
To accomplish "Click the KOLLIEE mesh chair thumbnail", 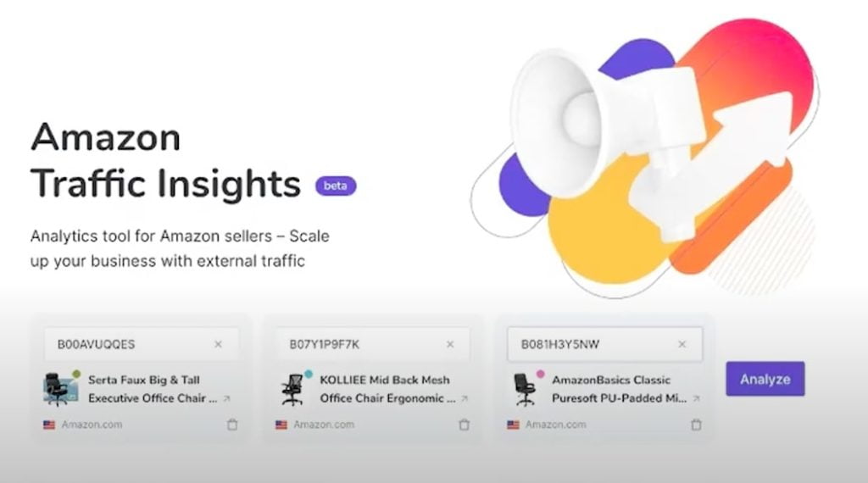I will click(292, 390).
